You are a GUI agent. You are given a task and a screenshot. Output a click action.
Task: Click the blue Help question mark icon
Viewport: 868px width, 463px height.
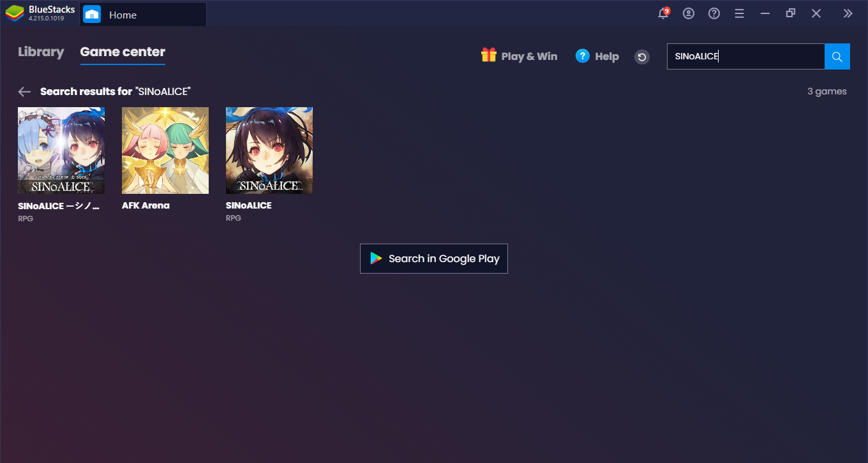click(582, 56)
